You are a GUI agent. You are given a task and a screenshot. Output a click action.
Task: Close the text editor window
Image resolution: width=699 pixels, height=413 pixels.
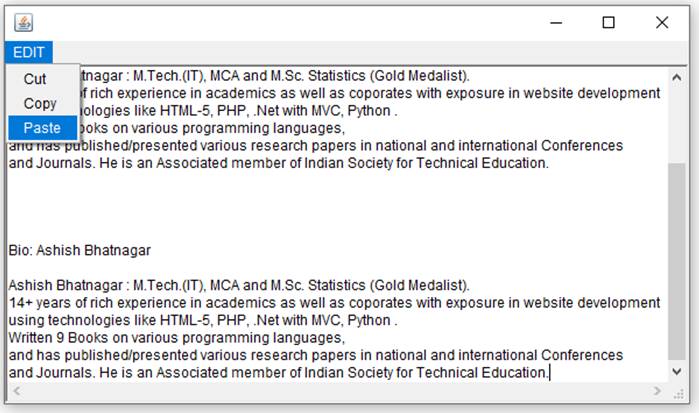click(x=661, y=23)
